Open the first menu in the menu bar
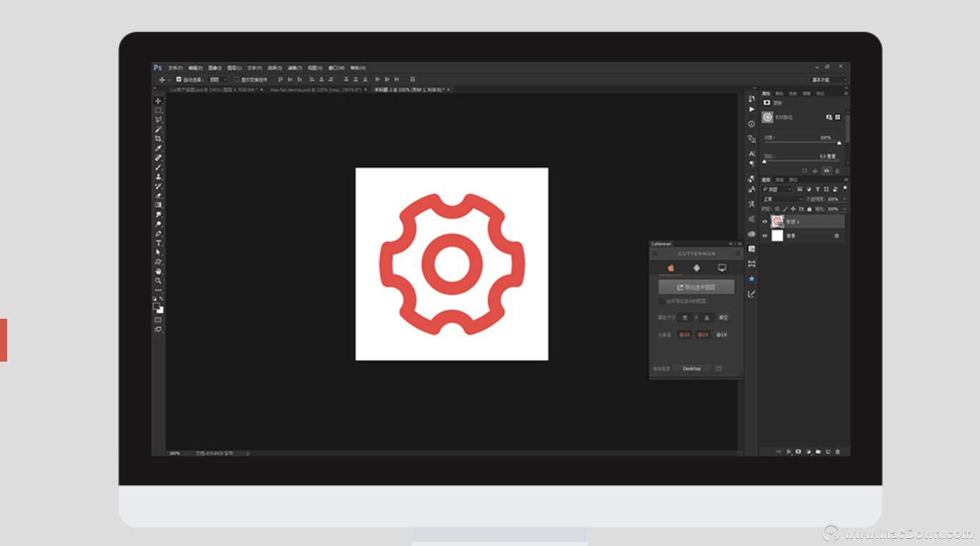The image size is (980, 546). click(x=175, y=68)
